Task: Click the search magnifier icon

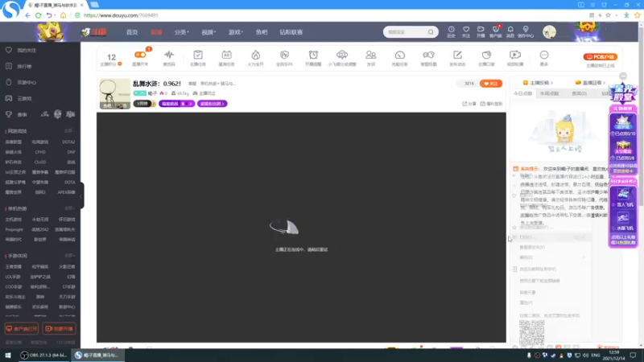Action: pos(431,32)
